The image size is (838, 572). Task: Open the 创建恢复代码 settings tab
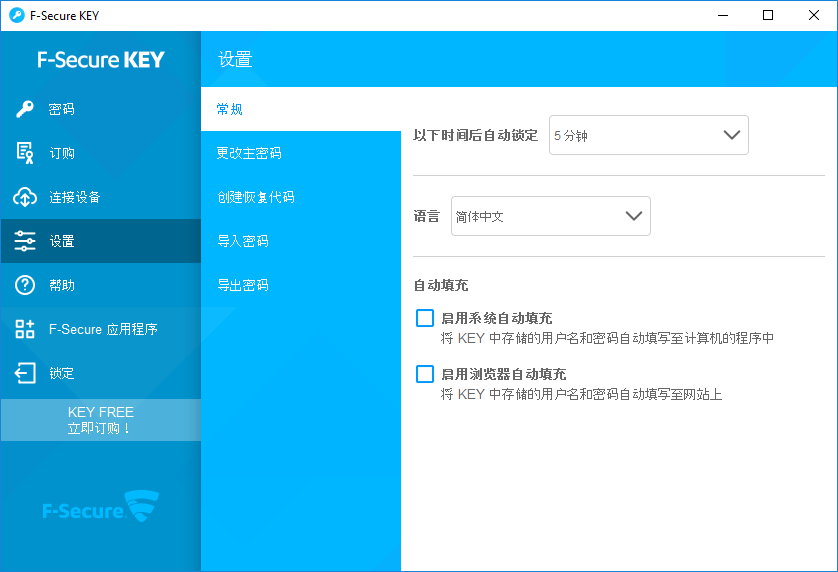click(x=301, y=197)
